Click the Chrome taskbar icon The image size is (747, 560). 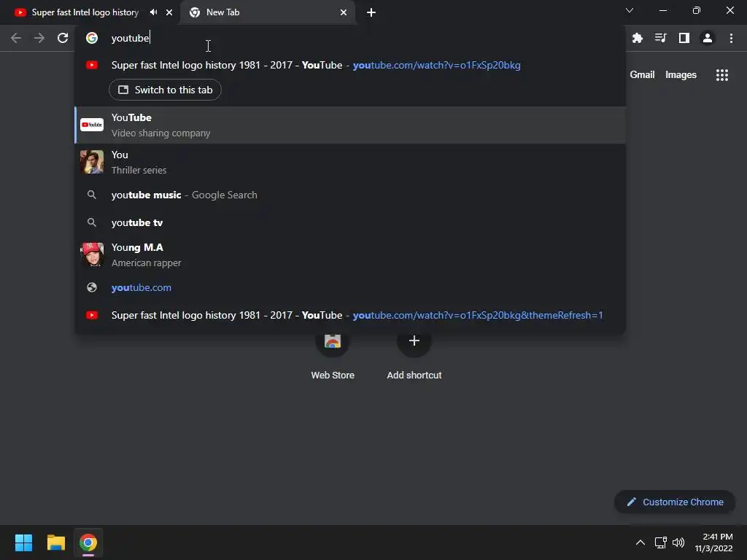88,542
